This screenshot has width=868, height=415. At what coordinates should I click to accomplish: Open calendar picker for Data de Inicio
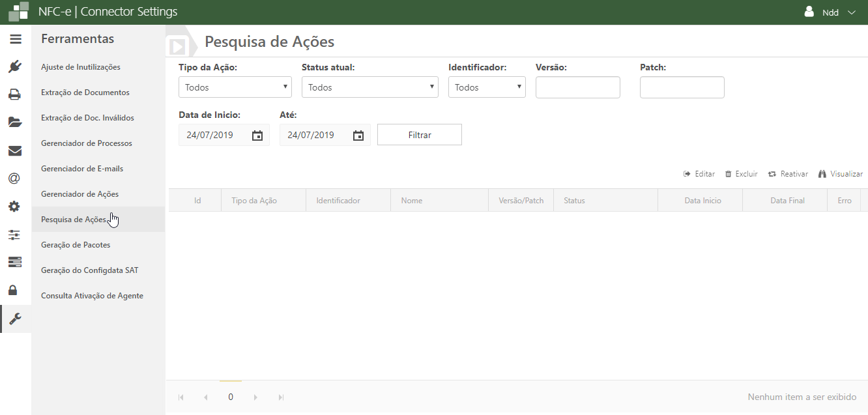tap(257, 136)
